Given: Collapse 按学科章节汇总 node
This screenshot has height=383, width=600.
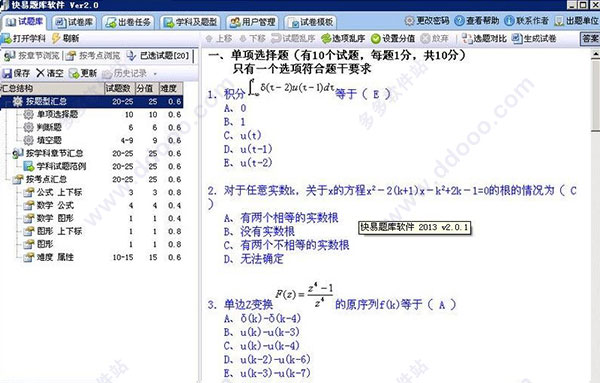Looking at the screenshot, I should click(x=8, y=153).
